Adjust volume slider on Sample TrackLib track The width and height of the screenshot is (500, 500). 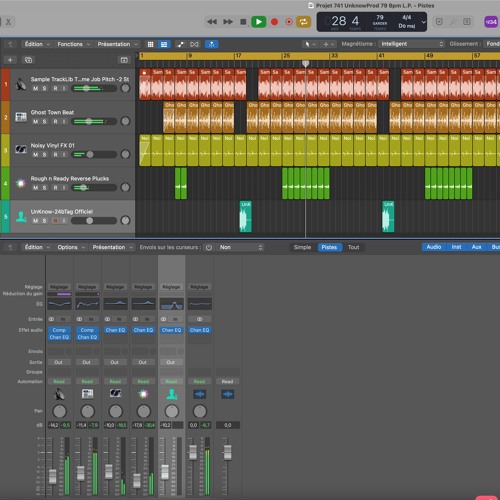click(95, 88)
